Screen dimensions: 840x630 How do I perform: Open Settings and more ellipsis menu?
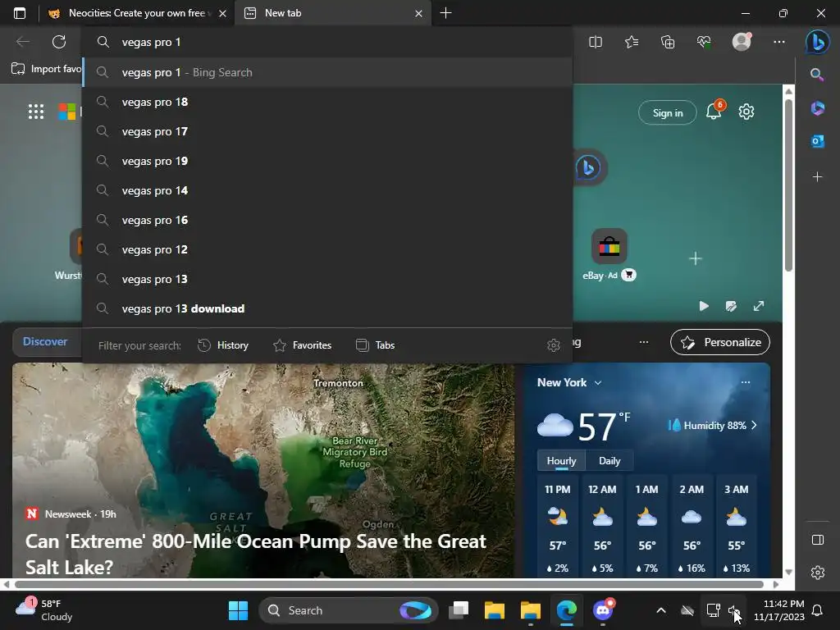[x=779, y=42]
